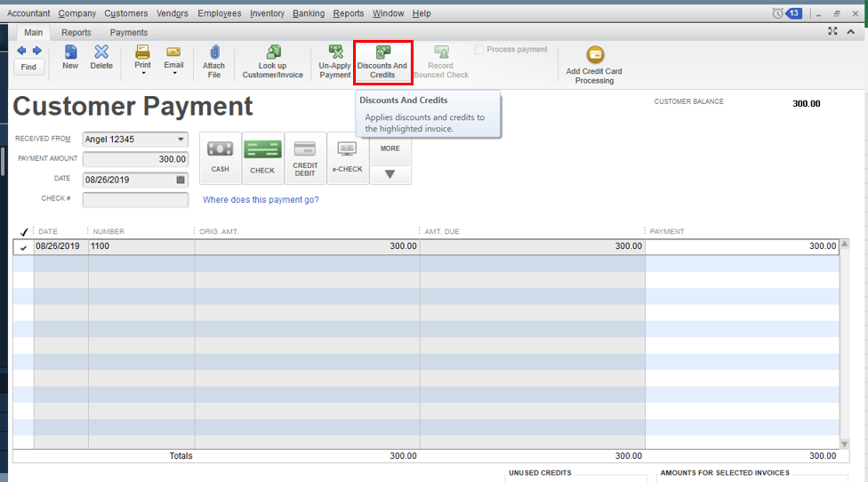Sort by AMT. DUE column header
Image resolution: width=868 pixels, height=482 pixels.
coord(442,232)
